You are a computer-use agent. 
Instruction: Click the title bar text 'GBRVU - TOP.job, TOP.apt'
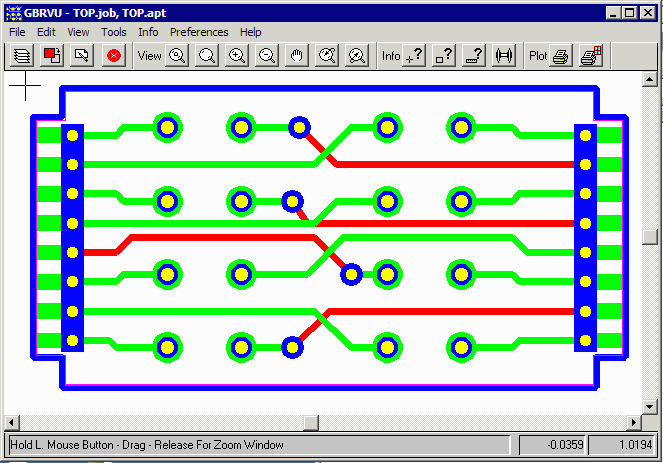click(95, 13)
